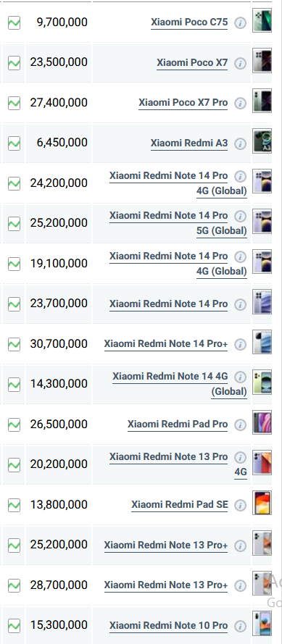Select the Xiaomi Redmi Pad SE link
The height and width of the screenshot is (644, 282).
(180, 505)
